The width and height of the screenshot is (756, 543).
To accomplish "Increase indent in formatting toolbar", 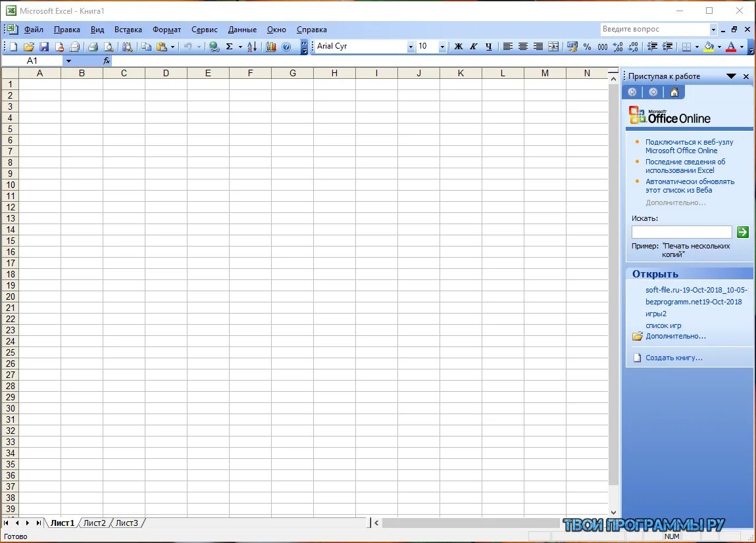I will [668, 47].
